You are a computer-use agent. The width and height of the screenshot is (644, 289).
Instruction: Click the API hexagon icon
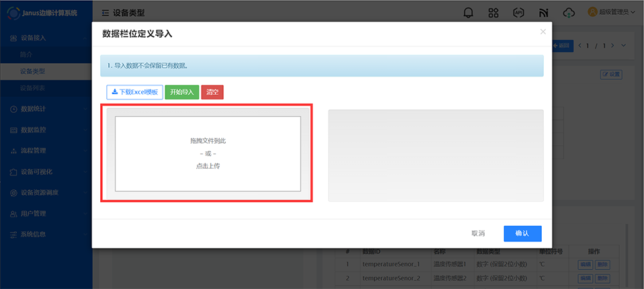pyautogui.click(x=518, y=13)
